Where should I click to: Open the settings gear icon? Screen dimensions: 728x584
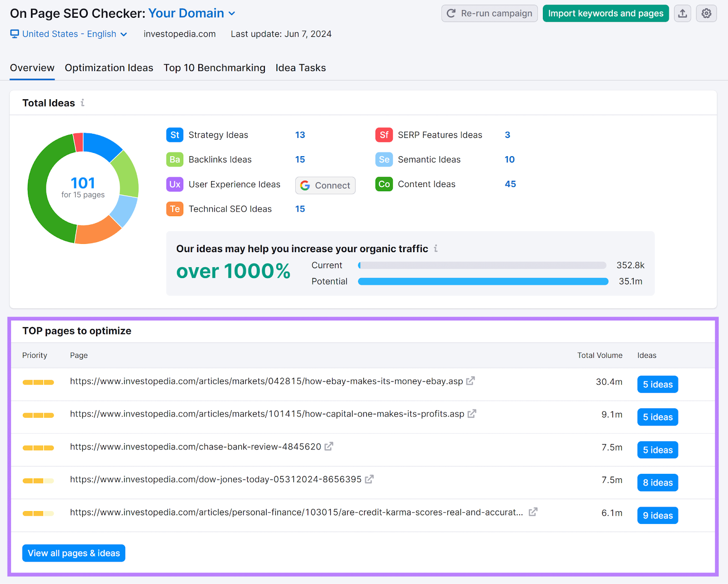[x=706, y=13]
